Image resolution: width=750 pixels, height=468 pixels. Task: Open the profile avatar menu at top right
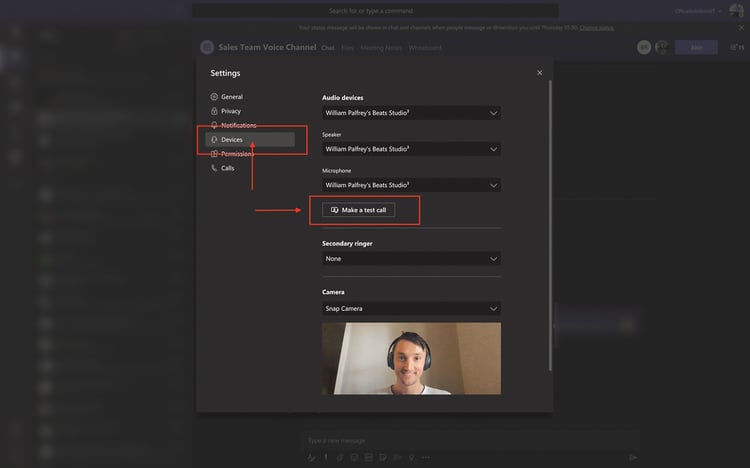[x=736, y=10]
